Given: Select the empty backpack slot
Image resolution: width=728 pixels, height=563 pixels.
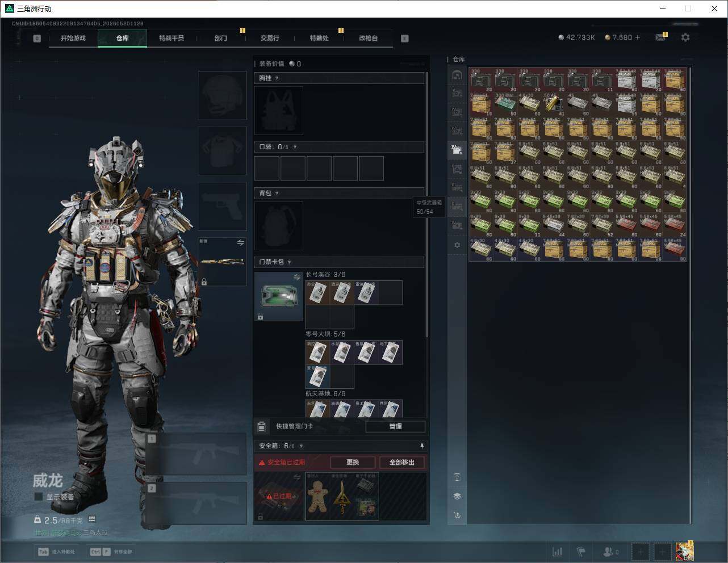Looking at the screenshot, I should point(279,226).
